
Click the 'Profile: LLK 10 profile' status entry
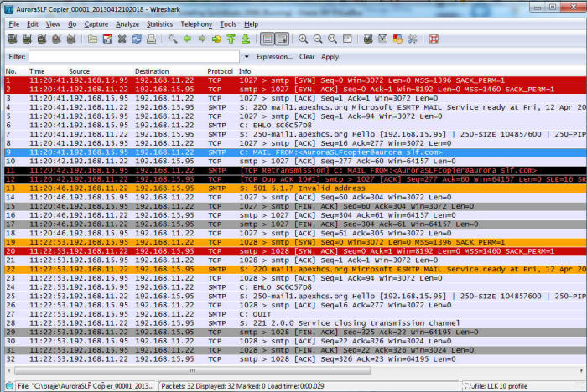(x=496, y=386)
